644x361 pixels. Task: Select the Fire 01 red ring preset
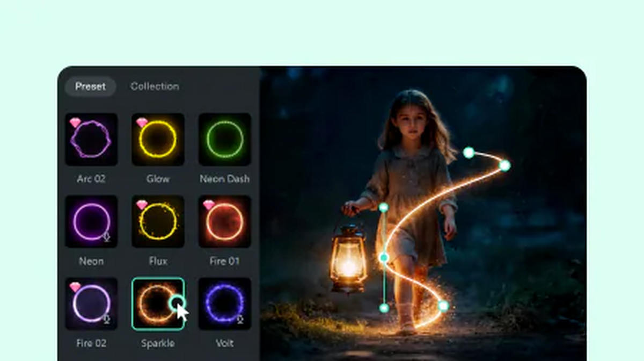click(x=225, y=222)
